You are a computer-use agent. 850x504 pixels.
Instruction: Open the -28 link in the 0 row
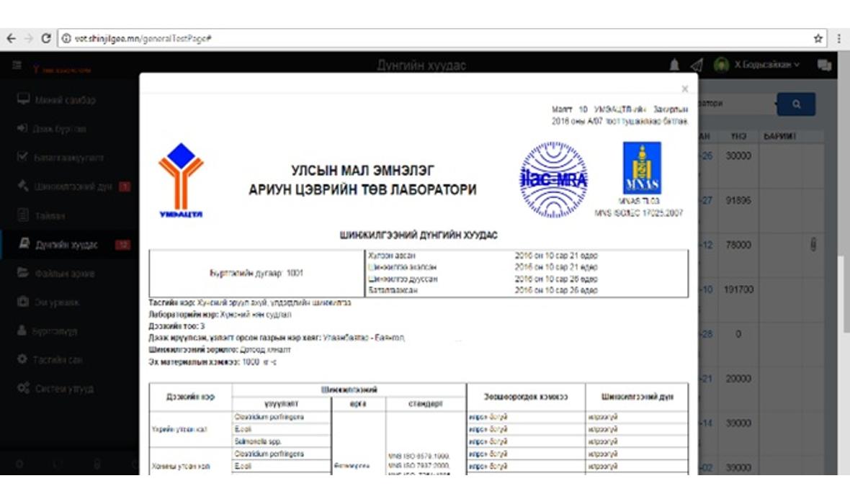tap(707, 334)
